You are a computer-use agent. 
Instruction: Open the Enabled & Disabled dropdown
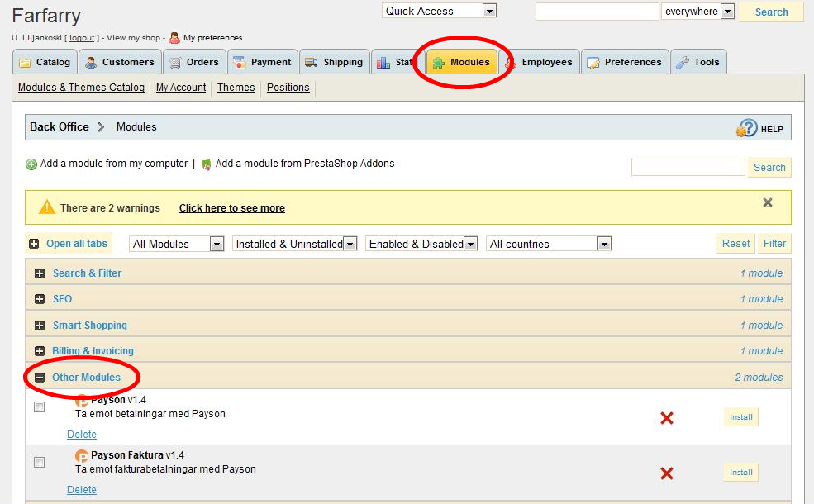click(421, 244)
